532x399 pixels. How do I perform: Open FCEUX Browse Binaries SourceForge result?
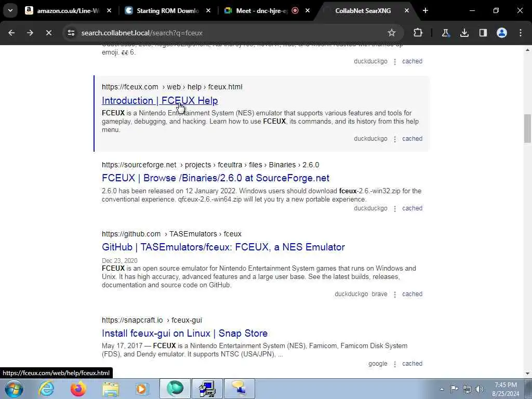[216, 178]
